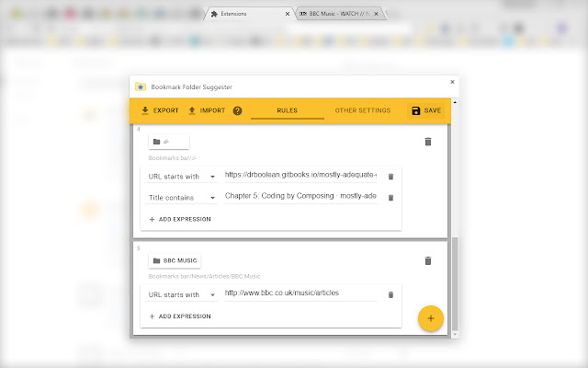The image size is (588, 368).
Task: Close the Bookmark Folder Suggester dialog
Action: click(x=452, y=82)
